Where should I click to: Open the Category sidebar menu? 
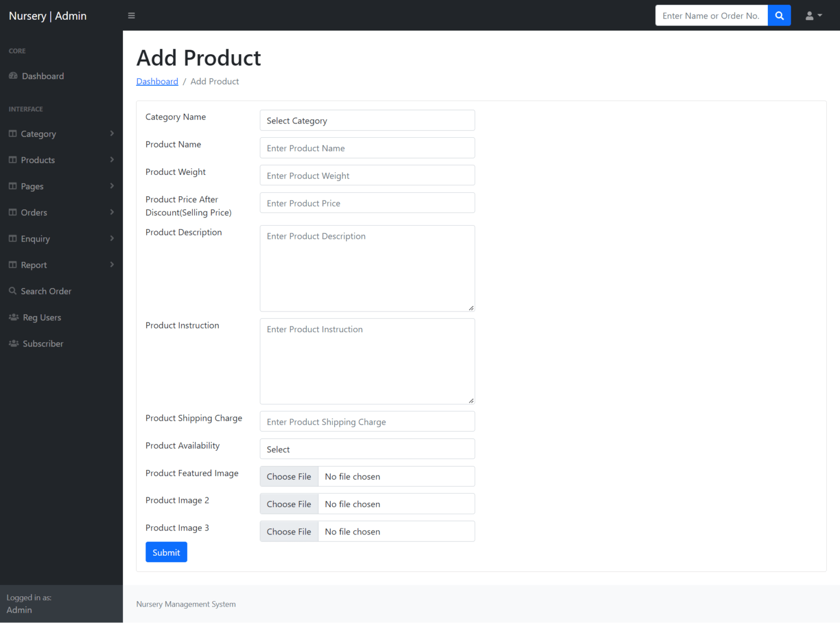(61, 134)
